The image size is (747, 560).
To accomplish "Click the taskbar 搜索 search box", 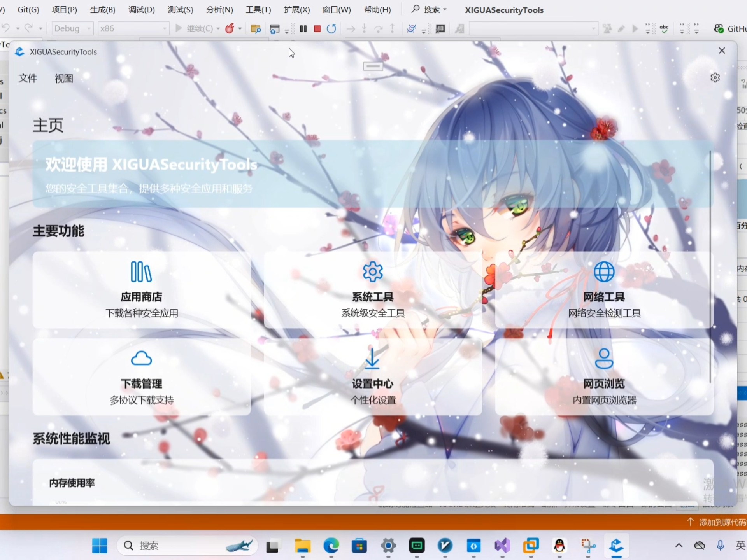I will pyautogui.click(x=187, y=546).
